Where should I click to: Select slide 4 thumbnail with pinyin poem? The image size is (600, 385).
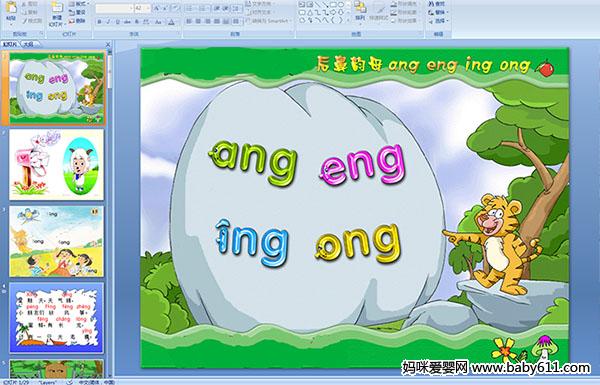click(57, 318)
